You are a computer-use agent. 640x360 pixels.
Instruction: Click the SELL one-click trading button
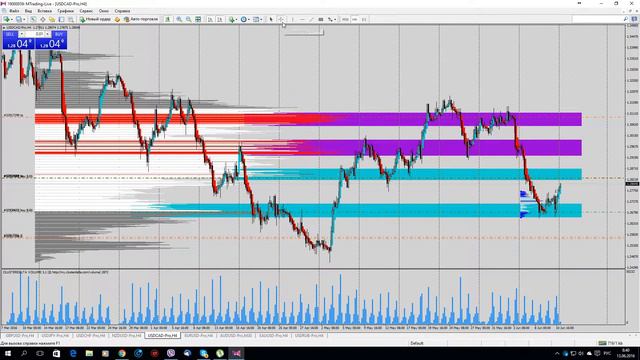18,40
